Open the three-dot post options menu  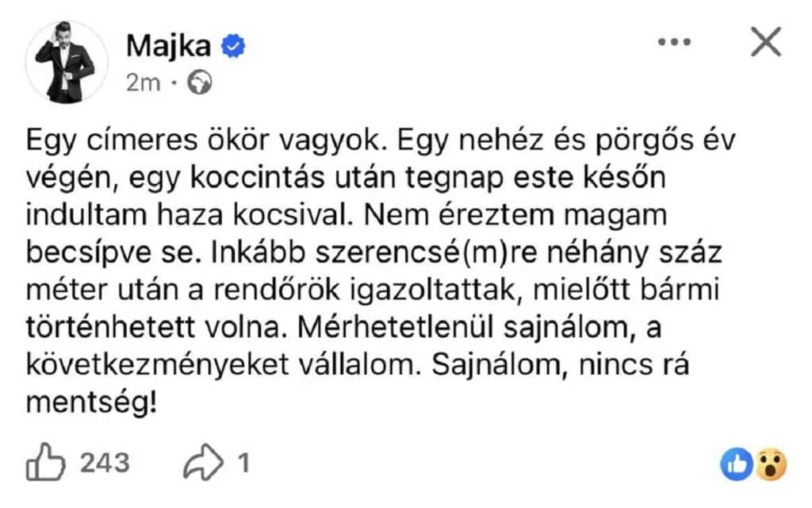click(675, 41)
